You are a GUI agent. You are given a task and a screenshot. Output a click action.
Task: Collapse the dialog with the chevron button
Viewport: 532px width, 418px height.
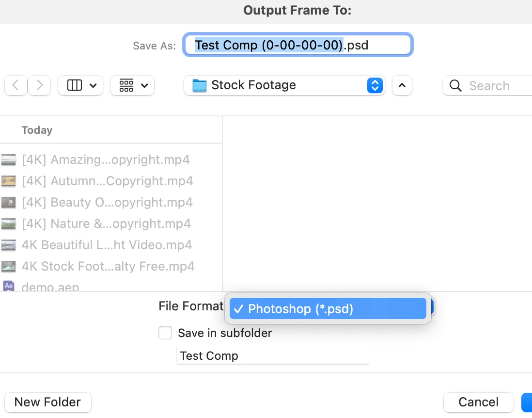coord(402,86)
